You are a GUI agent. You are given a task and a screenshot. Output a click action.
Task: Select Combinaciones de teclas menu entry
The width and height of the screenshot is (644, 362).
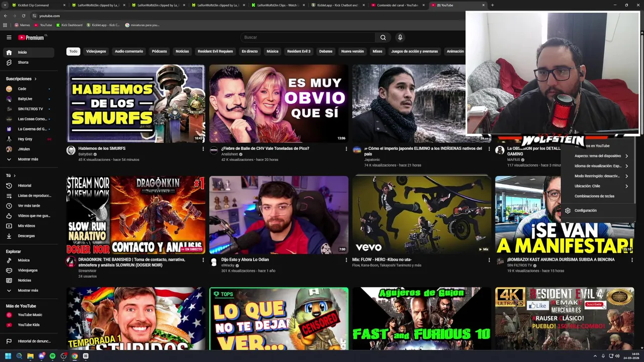point(599,196)
